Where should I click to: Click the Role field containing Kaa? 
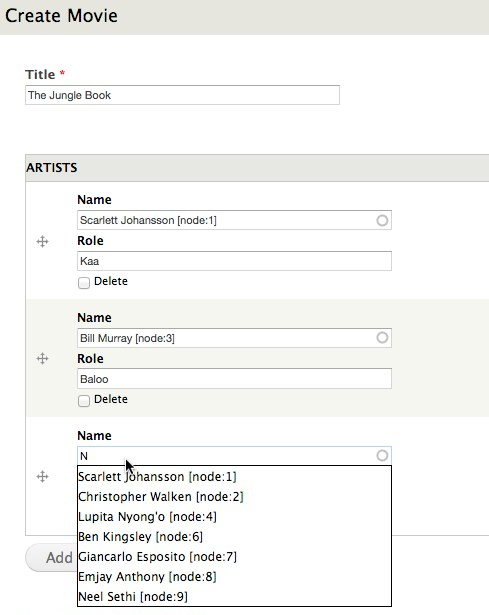234,261
